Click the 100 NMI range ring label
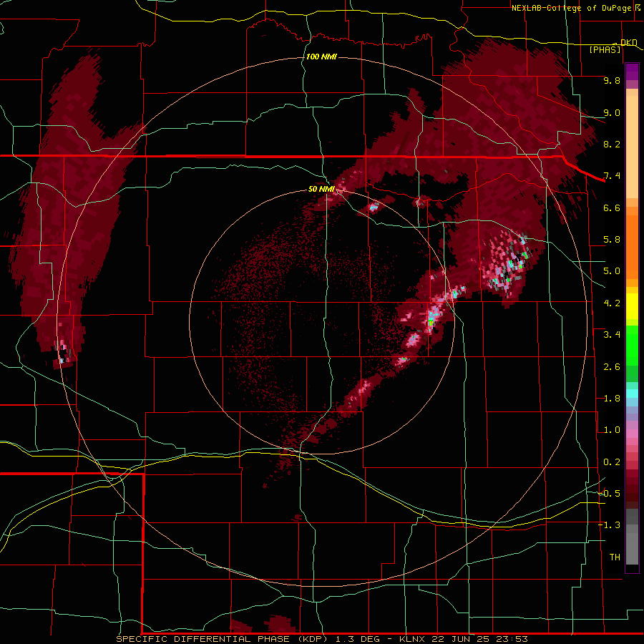The image size is (644, 644). click(x=321, y=57)
